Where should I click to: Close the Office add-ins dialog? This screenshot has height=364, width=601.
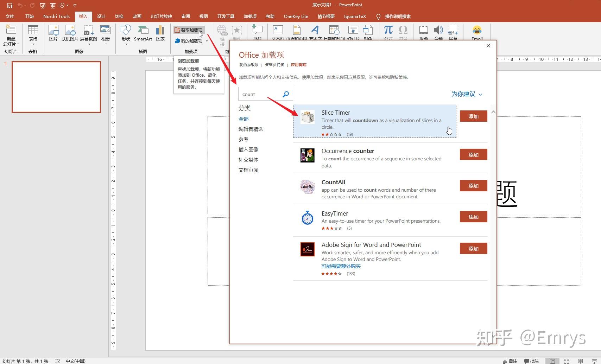[488, 46]
